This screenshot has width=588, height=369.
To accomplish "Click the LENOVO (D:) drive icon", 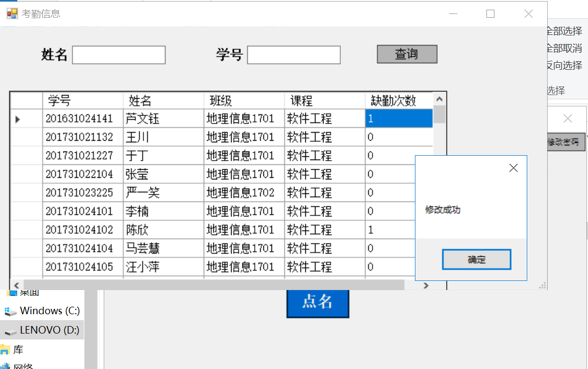I will (10, 331).
